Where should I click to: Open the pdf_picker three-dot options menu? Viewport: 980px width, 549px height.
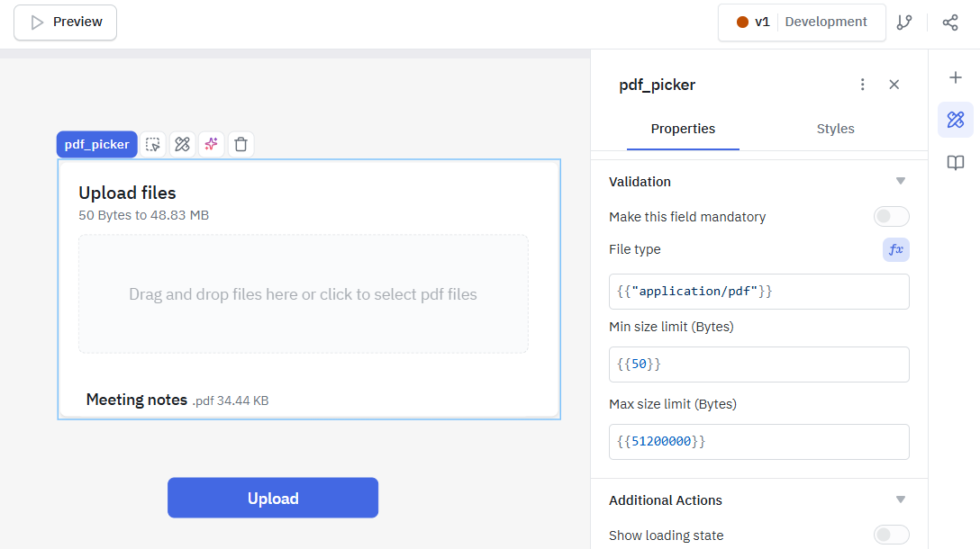coord(862,84)
